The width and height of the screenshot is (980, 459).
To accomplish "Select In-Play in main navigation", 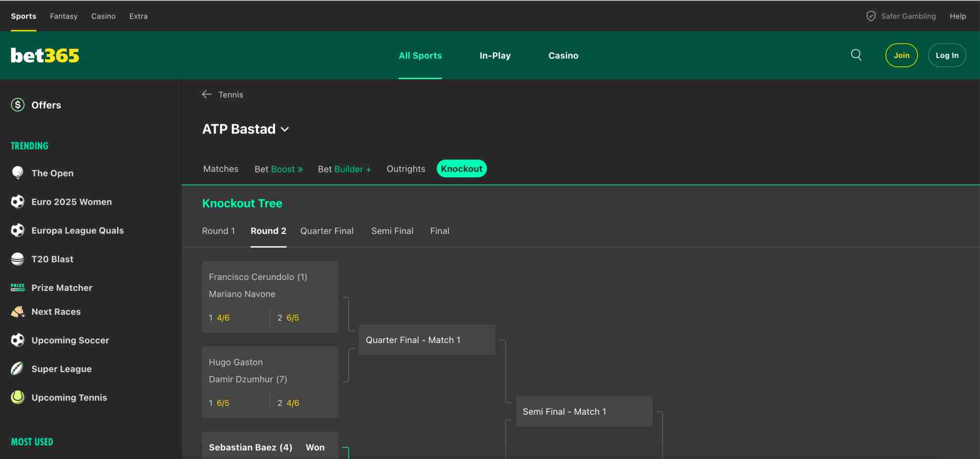I will [x=495, y=56].
